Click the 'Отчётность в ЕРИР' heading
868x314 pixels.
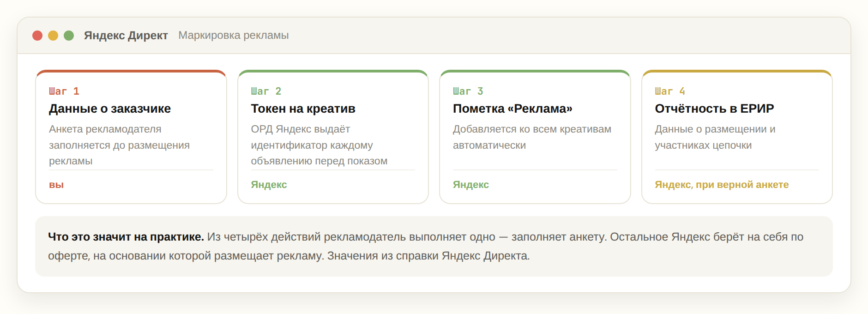pos(714,109)
